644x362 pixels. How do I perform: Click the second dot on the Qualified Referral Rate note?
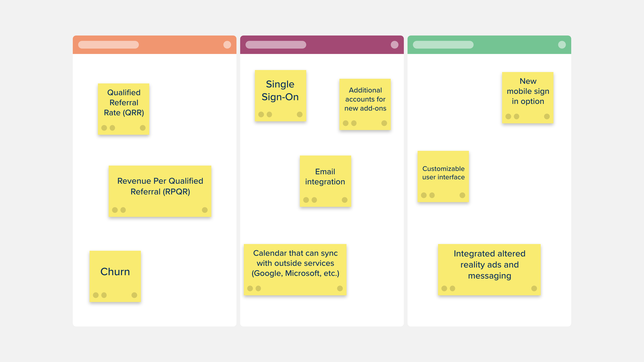(112, 128)
